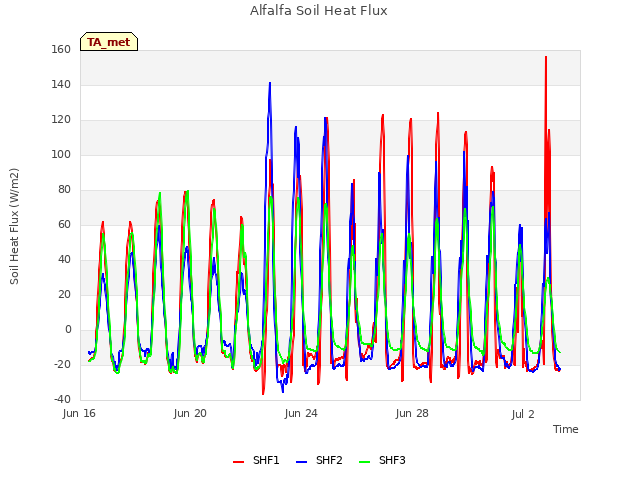Image resolution: width=640 pixels, height=480 pixels.
Task: Click the blue SHF2 peak above 140
Action: [x=270, y=84]
